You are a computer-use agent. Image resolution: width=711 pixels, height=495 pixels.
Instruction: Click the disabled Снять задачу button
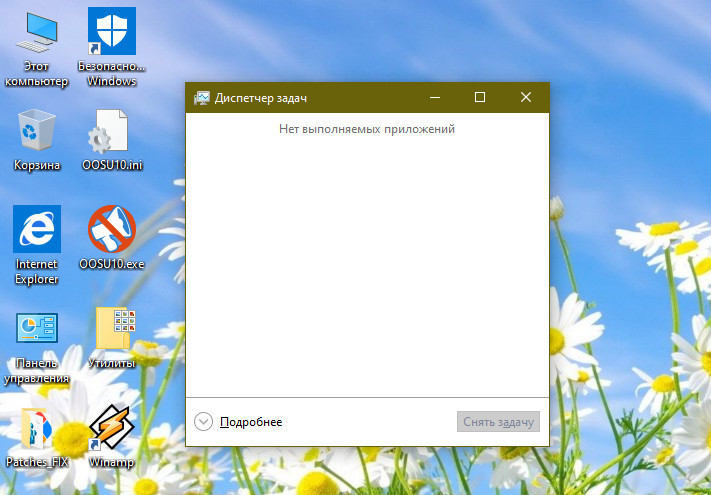(498, 422)
